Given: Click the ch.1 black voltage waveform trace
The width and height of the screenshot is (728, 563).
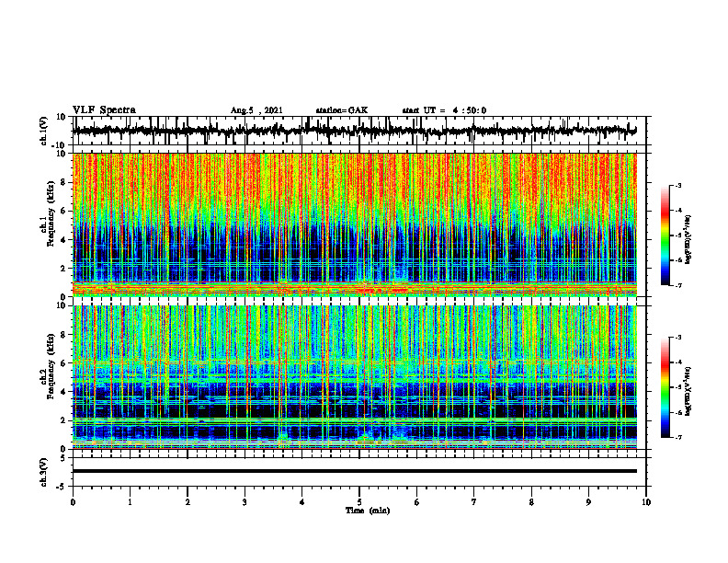Looking at the screenshot, I should point(354,131).
